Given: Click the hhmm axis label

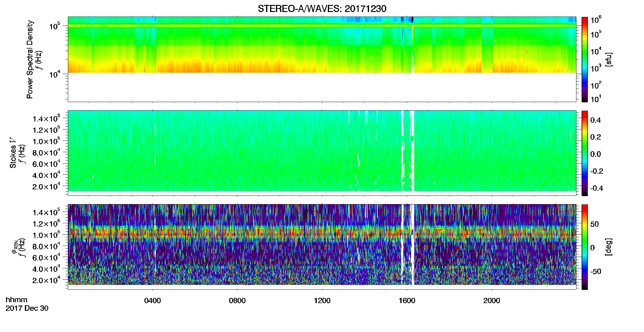Looking at the screenshot, I should 17,300.
